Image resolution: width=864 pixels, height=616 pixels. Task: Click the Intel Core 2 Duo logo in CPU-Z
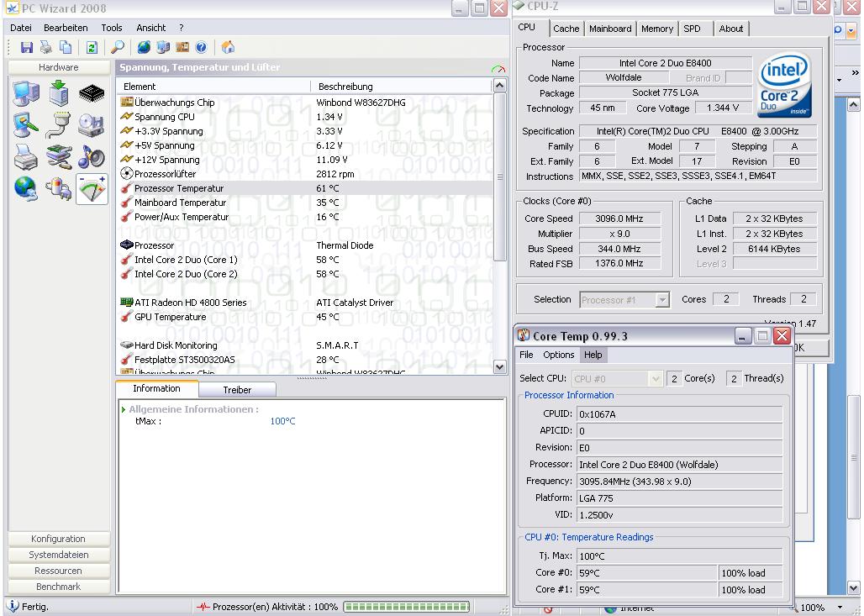pyautogui.click(x=785, y=84)
